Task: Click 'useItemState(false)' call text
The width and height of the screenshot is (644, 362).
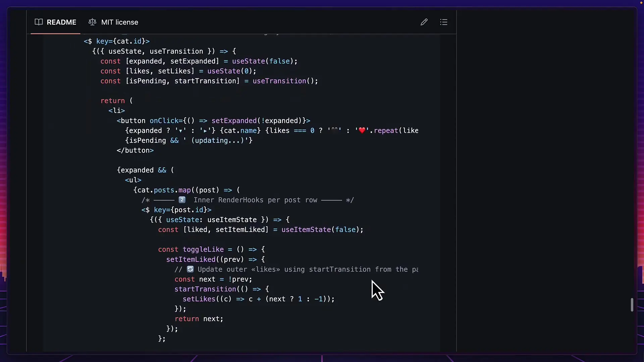Action: pos(320,230)
